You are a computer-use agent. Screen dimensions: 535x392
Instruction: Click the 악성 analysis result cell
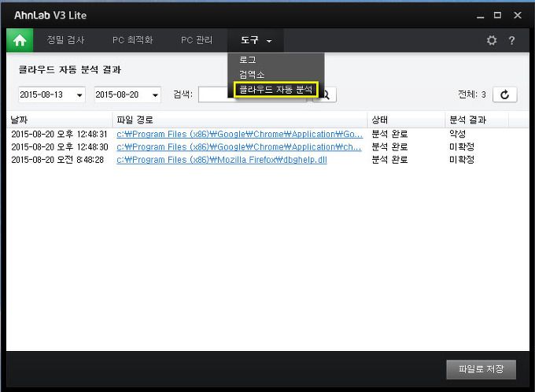point(458,134)
